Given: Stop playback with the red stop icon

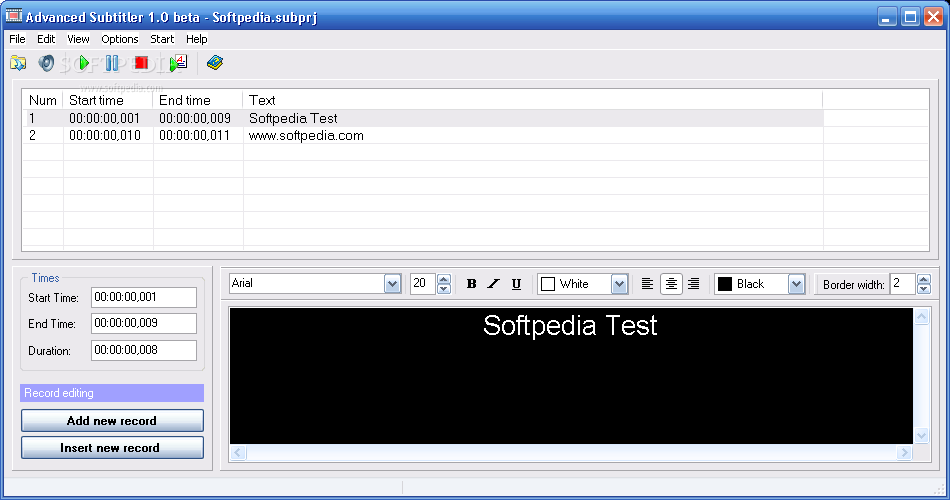Looking at the screenshot, I should 142,62.
